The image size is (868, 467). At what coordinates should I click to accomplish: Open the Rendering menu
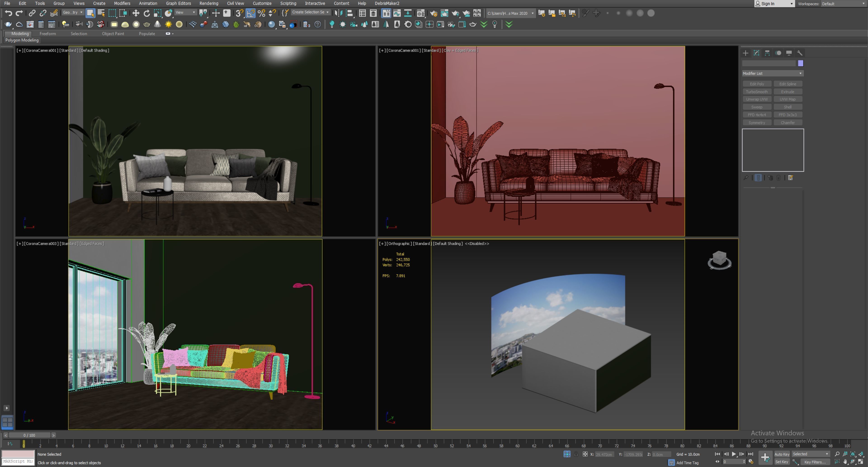209,3
